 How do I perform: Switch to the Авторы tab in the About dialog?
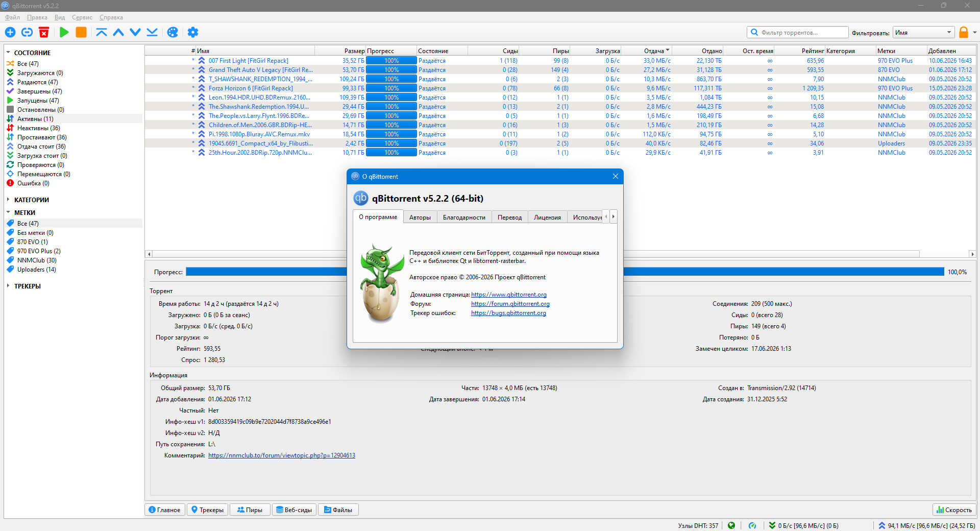[420, 218]
